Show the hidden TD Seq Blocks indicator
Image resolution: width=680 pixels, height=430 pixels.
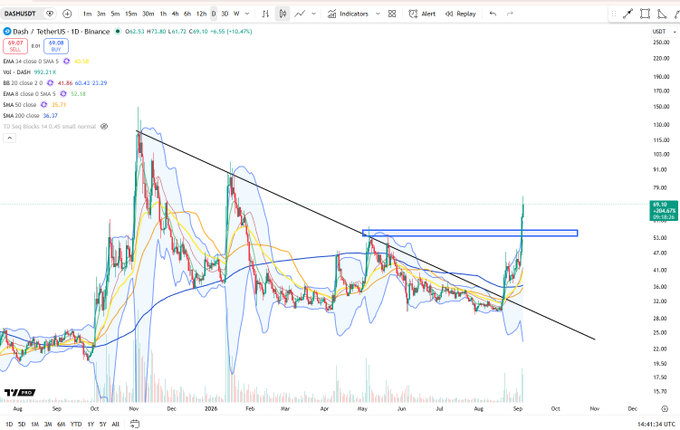(104, 127)
